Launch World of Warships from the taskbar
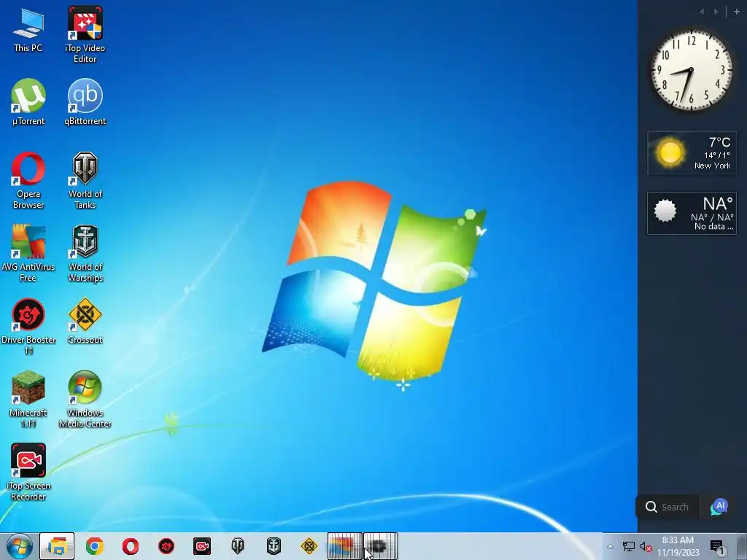The height and width of the screenshot is (560, 747). pos(274,546)
